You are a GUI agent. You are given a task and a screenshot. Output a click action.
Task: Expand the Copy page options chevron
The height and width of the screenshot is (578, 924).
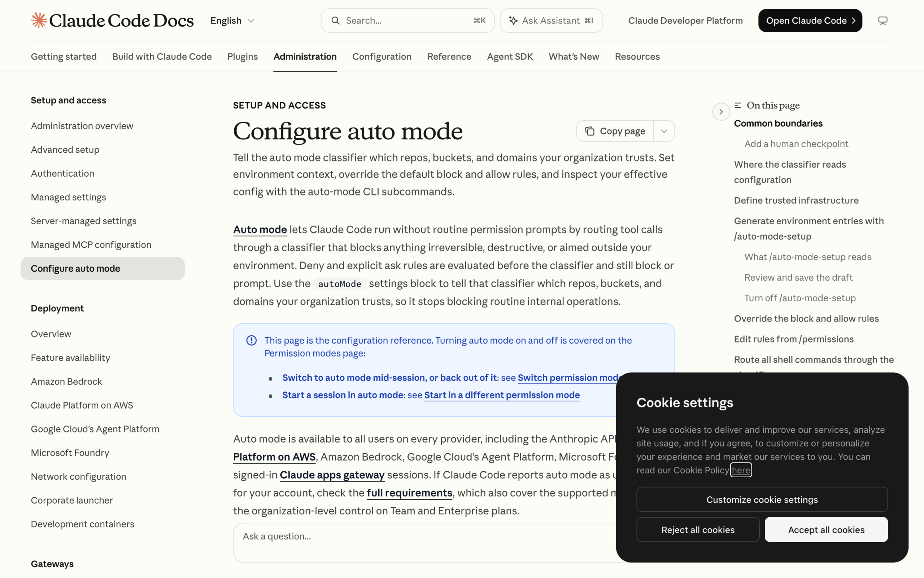(664, 131)
